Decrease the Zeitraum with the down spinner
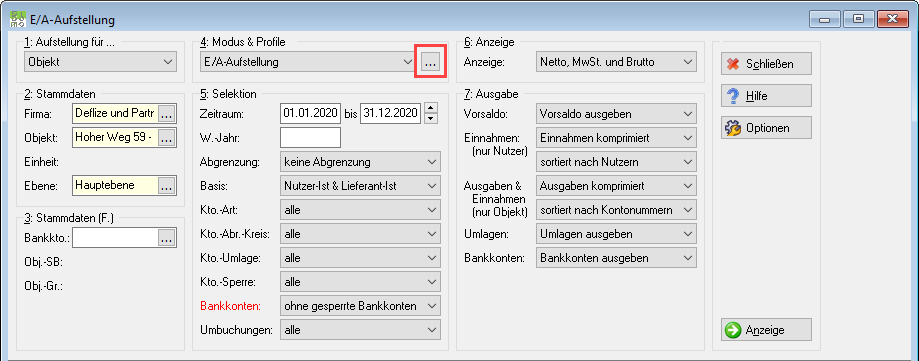Viewport: 919px width, 361px height. point(431,118)
